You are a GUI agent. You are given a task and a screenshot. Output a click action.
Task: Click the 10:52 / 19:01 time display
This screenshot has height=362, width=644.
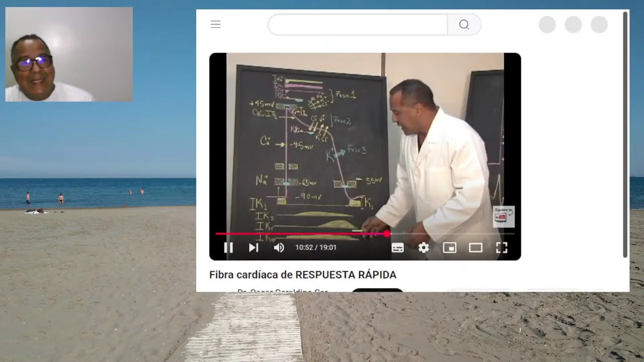point(316,247)
